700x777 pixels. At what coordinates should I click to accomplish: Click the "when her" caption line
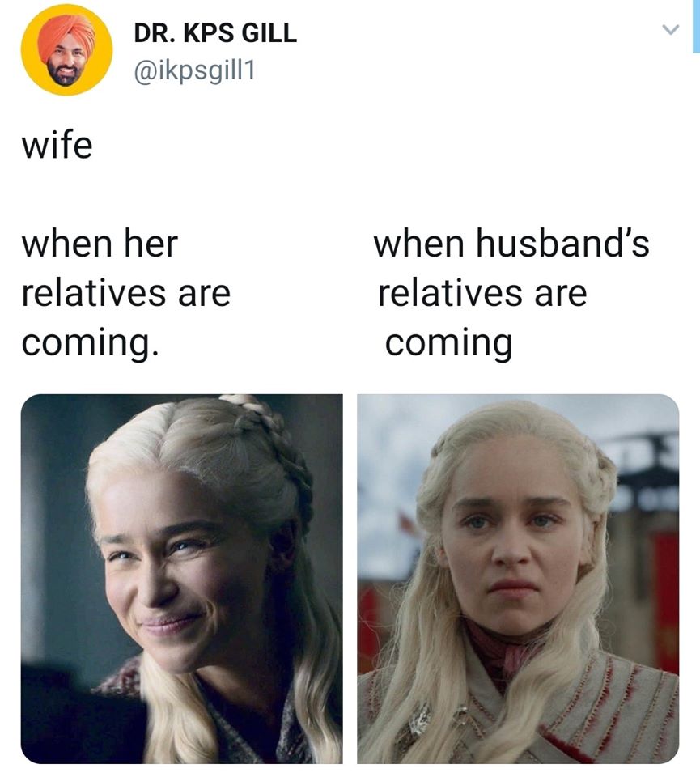coord(100,244)
